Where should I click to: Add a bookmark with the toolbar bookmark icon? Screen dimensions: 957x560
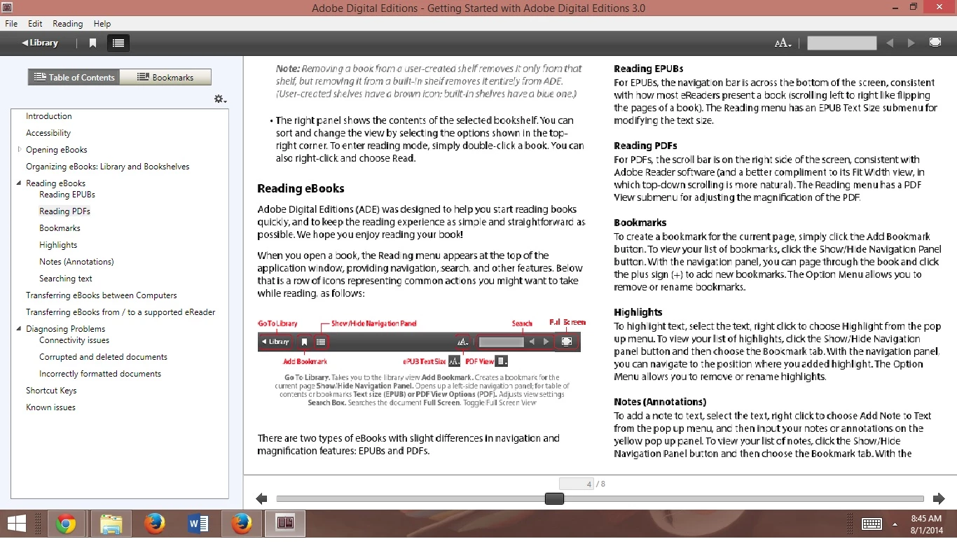pyautogui.click(x=92, y=43)
